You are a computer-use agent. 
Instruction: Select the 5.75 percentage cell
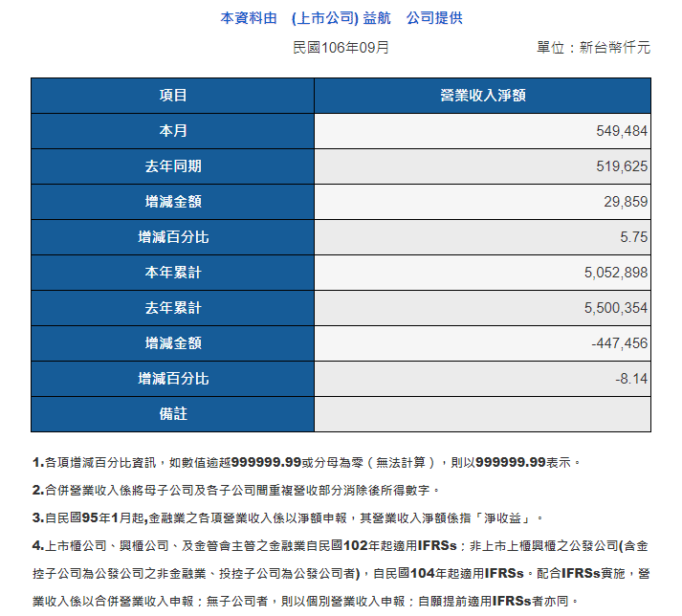[x=634, y=237]
